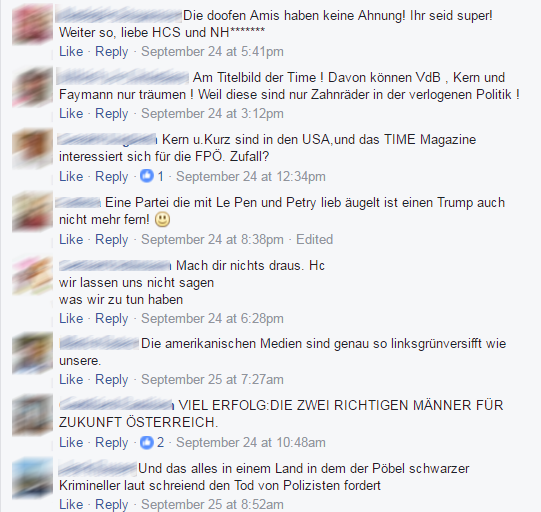541x512 pixels.
Task: Open the timestamp 'September 25 at 7:27am'
Action: (x=212, y=380)
